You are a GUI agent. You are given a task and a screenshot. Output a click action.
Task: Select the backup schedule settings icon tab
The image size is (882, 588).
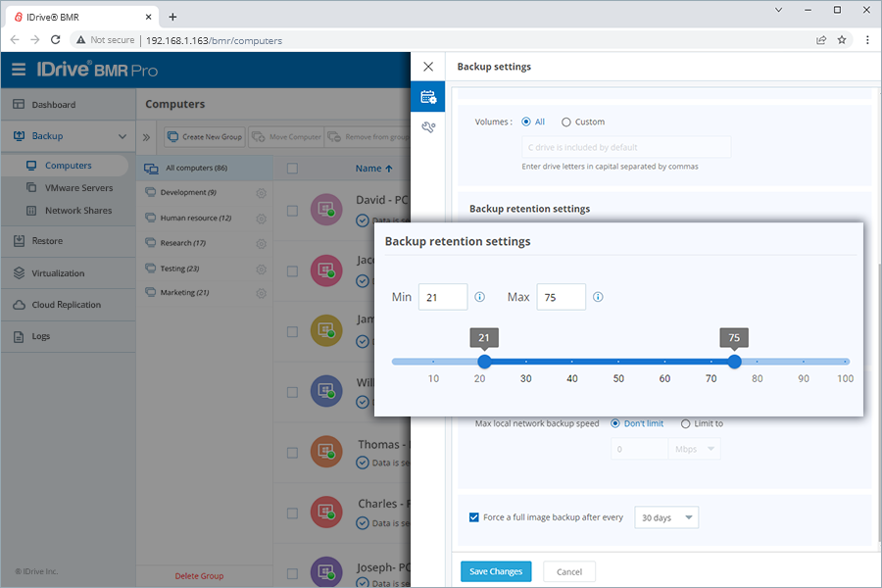[x=428, y=97]
